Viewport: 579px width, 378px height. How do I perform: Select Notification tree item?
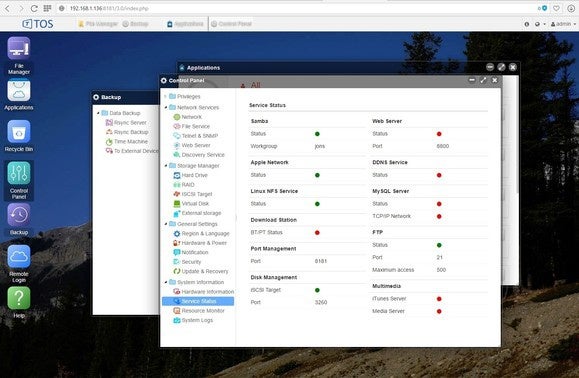tap(191, 252)
